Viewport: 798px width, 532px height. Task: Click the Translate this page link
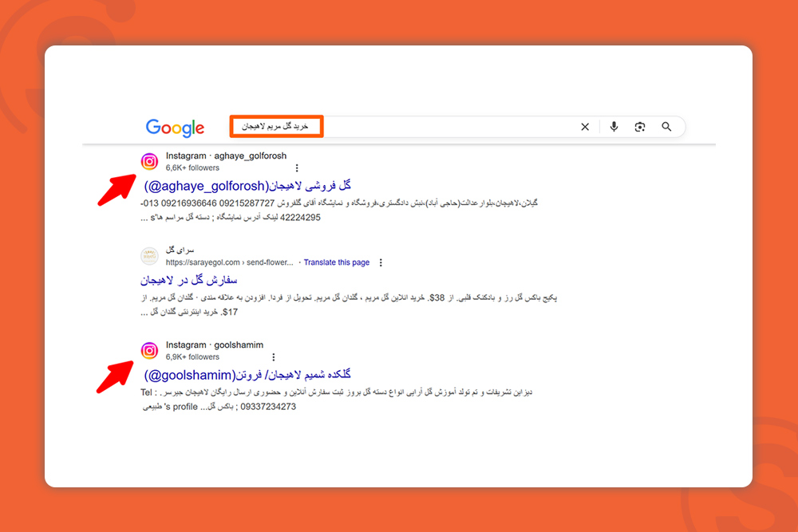coord(337,262)
